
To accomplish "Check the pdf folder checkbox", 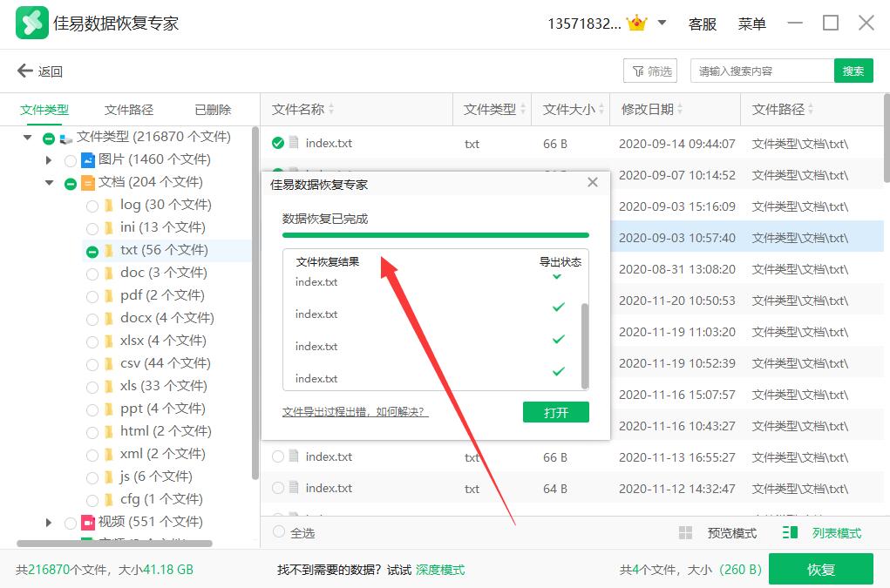I will point(92,296).
